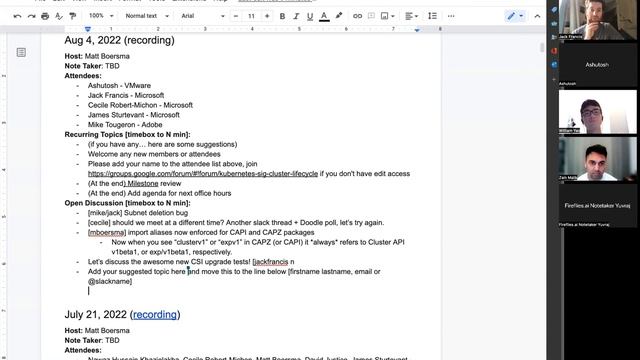Click the Insert link icon

(357, 16)
